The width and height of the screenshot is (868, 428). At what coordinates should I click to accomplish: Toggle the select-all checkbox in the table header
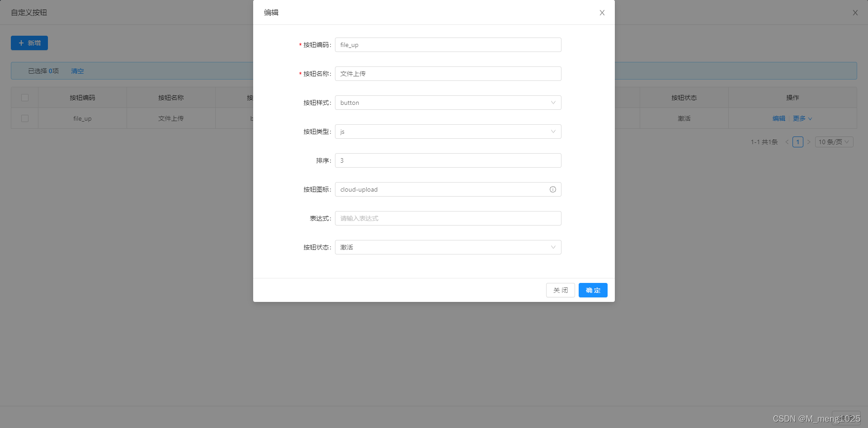click(x=24, y=97)
